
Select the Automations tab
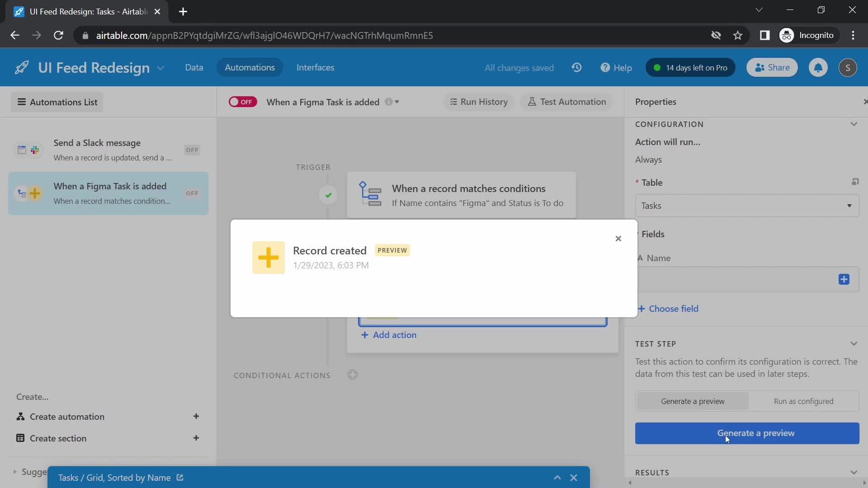click(x=250, y=67)
